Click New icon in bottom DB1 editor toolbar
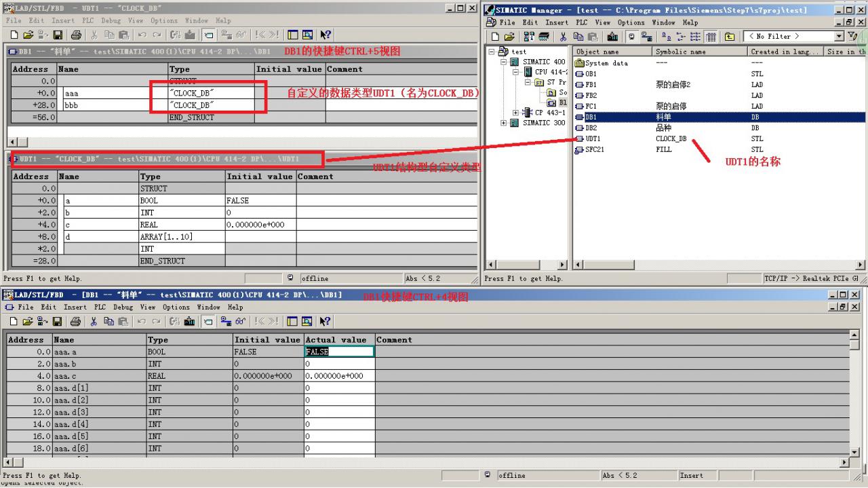 pyautogui.click(x=14, y=321)
